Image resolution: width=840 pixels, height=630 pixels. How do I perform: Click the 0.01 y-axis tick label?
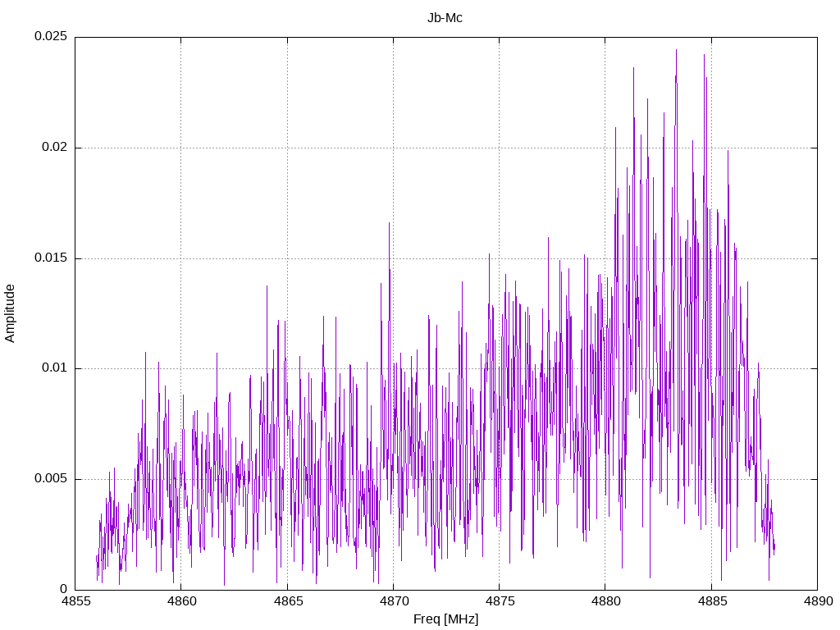point(55,367)
